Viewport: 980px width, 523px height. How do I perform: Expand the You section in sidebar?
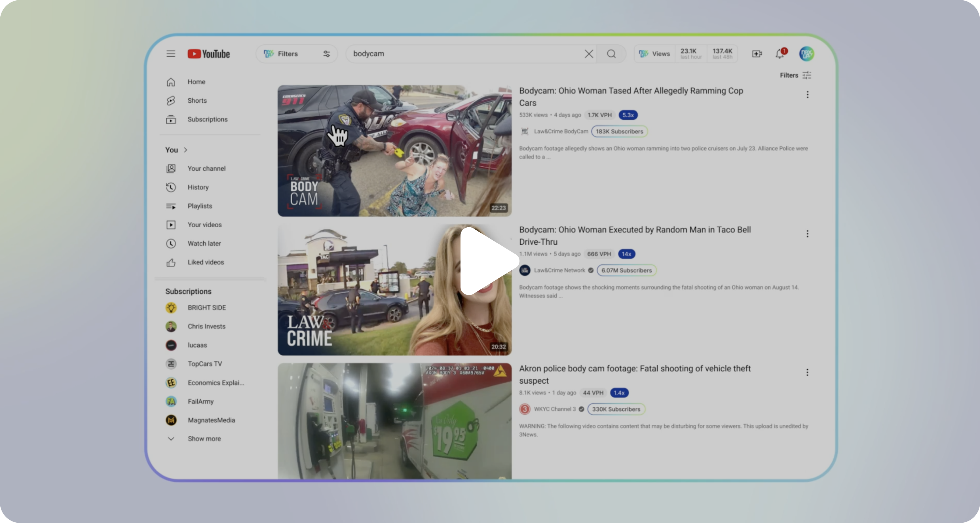[185, 150]
